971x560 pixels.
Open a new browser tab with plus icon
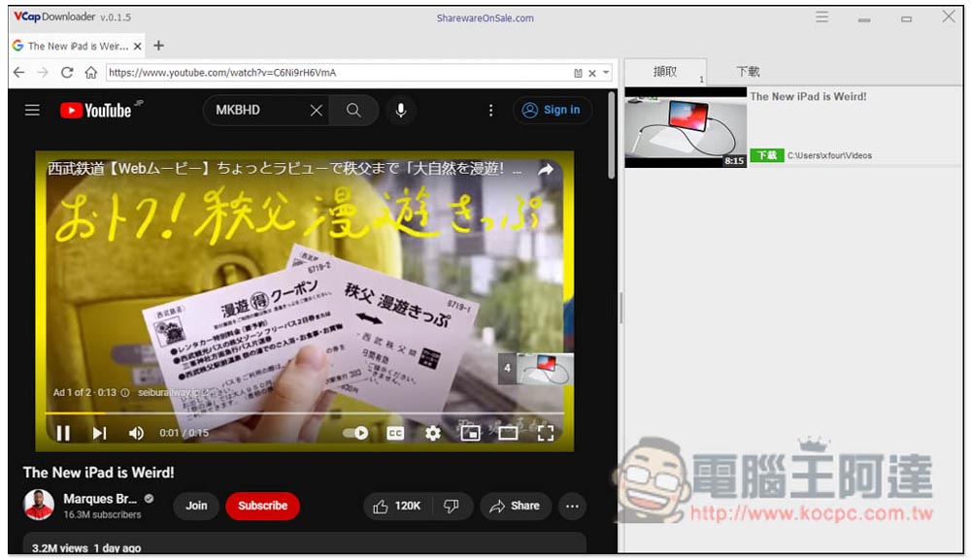coord(158,46)
